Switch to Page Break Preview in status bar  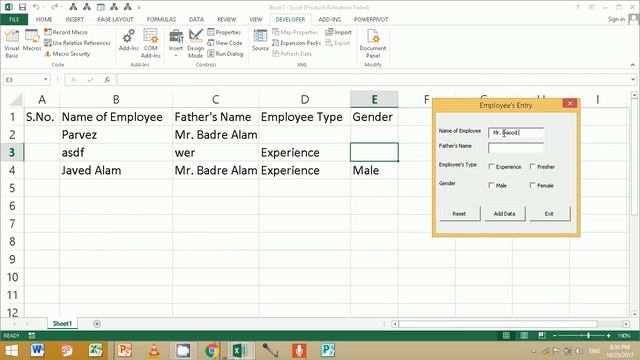(542, 336)
